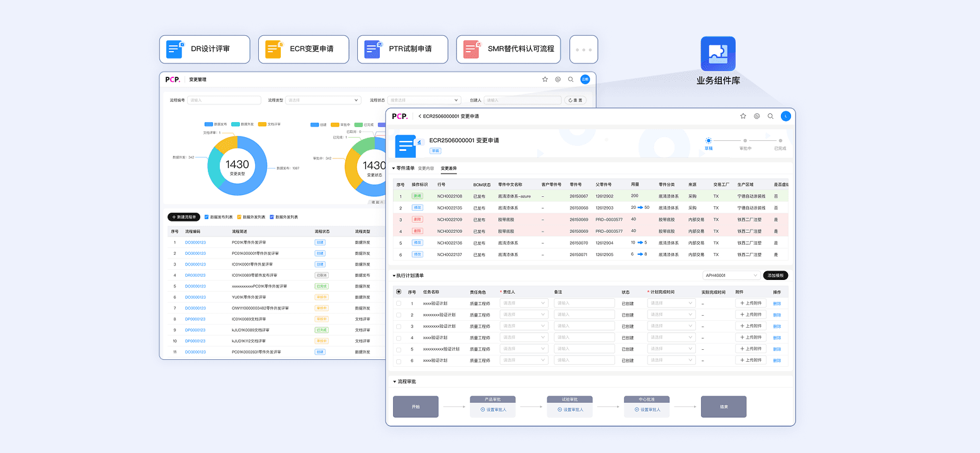Viewport: 980px width, 453px height.
Task: Click the 流程编号 input field
Action: pyautogui.click(x=224, y=100)
